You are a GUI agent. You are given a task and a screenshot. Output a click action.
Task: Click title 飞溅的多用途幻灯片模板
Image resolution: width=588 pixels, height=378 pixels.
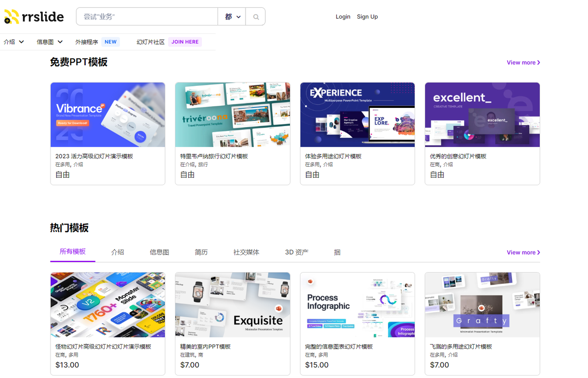point(461,347)
